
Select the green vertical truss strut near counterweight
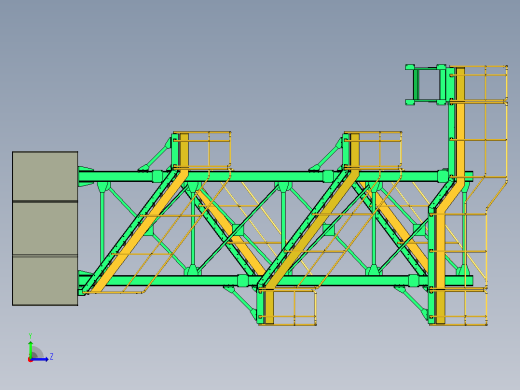102,228
